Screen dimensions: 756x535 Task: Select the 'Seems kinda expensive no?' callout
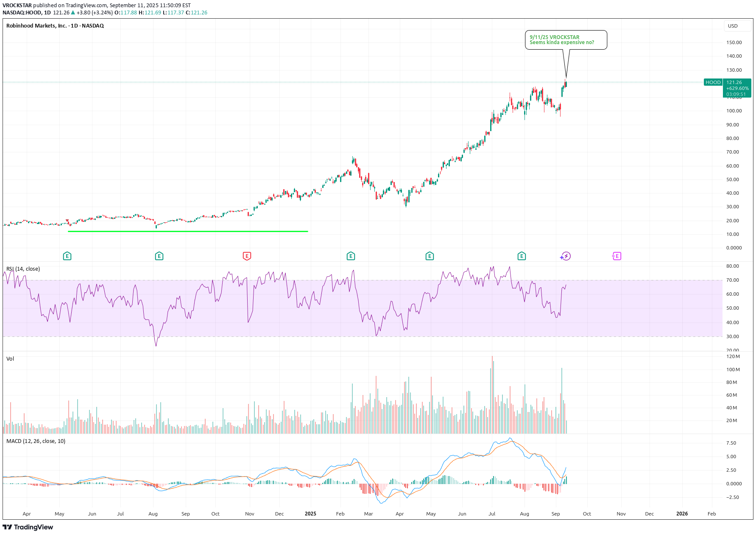[566, 40]
